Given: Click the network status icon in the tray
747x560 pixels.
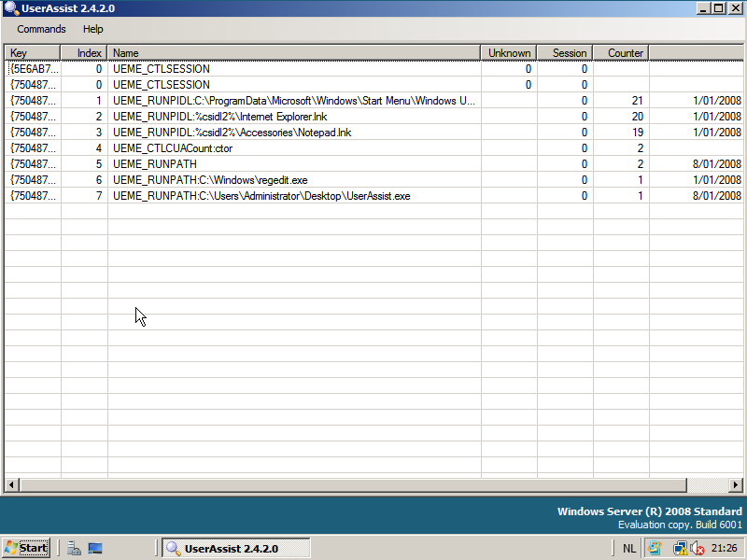Looking at the screenshot, I should (x=679, y=549).
